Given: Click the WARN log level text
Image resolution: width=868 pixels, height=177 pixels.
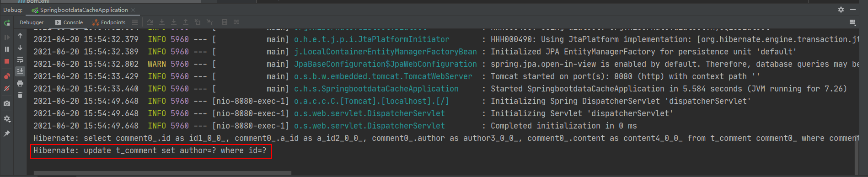Looking at the screenshot, I should (157, 64).
